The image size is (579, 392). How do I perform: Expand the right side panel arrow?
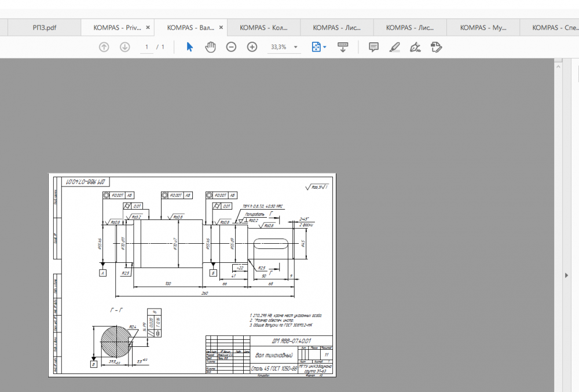click(x=566, y=275)
